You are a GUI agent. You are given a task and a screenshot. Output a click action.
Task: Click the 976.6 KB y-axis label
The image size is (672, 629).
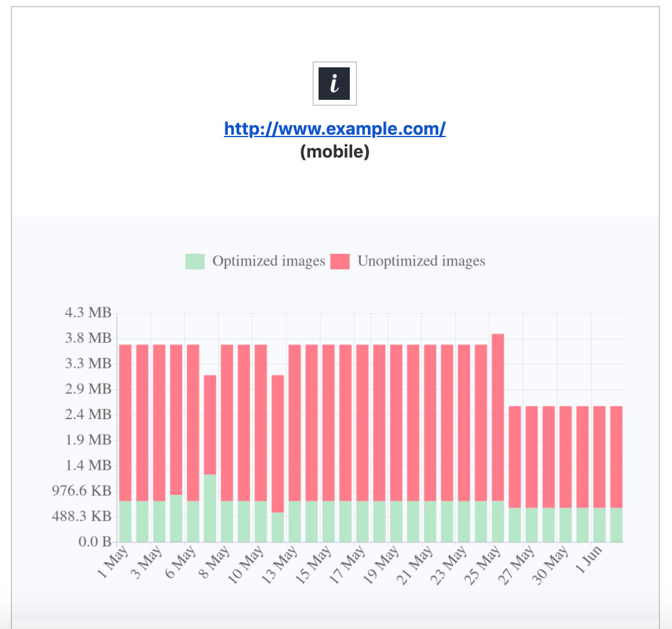(x=82, y=491)
